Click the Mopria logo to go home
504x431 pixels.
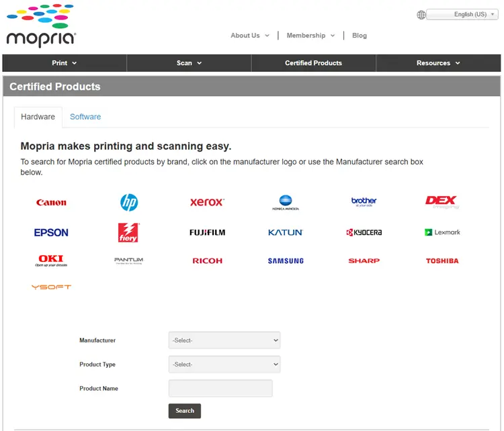41,26
